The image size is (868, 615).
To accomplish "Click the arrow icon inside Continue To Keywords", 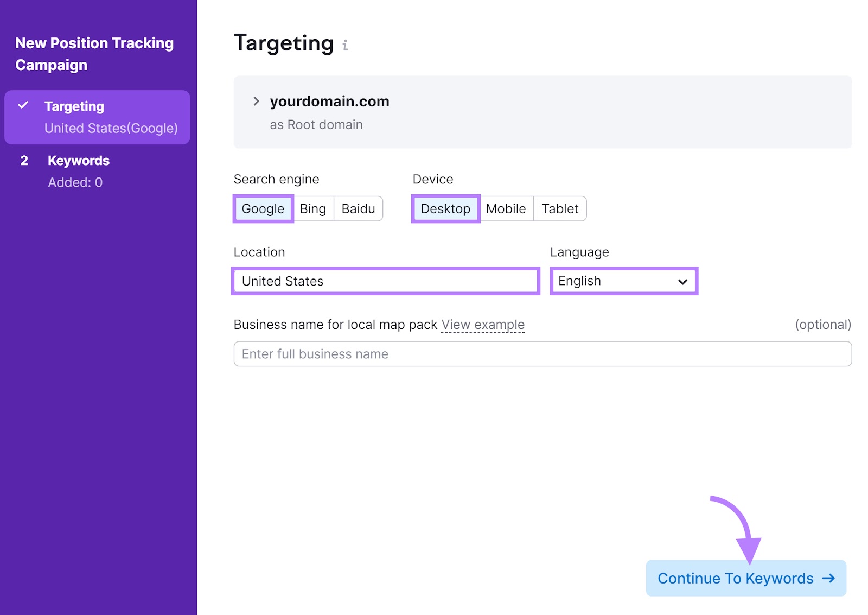I will tap(828, 578).
